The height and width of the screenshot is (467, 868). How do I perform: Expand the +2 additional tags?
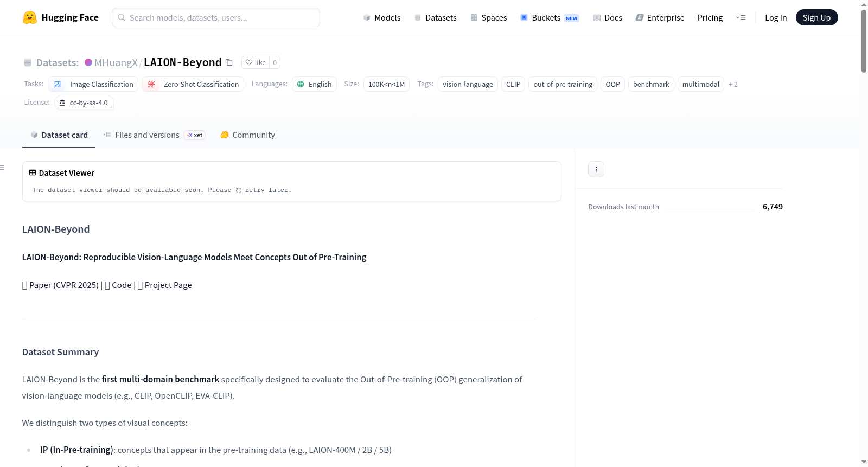point(733,84)
